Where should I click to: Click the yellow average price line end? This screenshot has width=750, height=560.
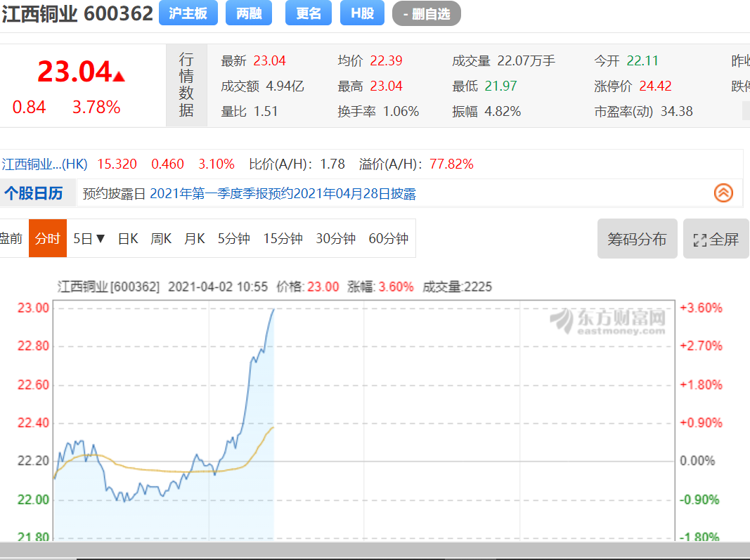[x=273, y=427]
